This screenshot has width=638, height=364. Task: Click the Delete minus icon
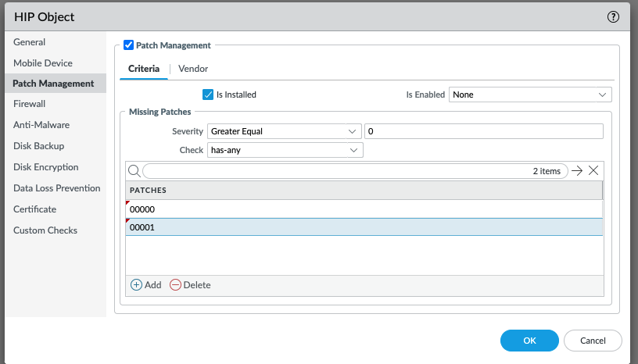click(175, 284)
